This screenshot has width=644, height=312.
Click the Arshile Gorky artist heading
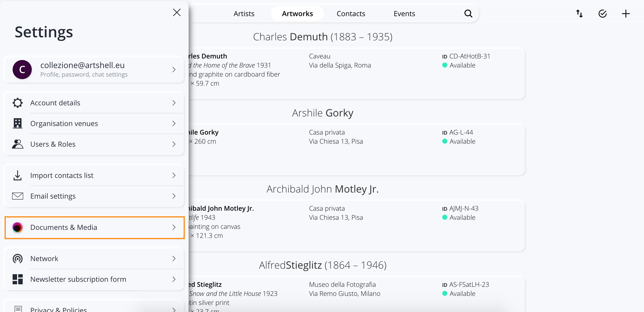[x=323, y=113]
